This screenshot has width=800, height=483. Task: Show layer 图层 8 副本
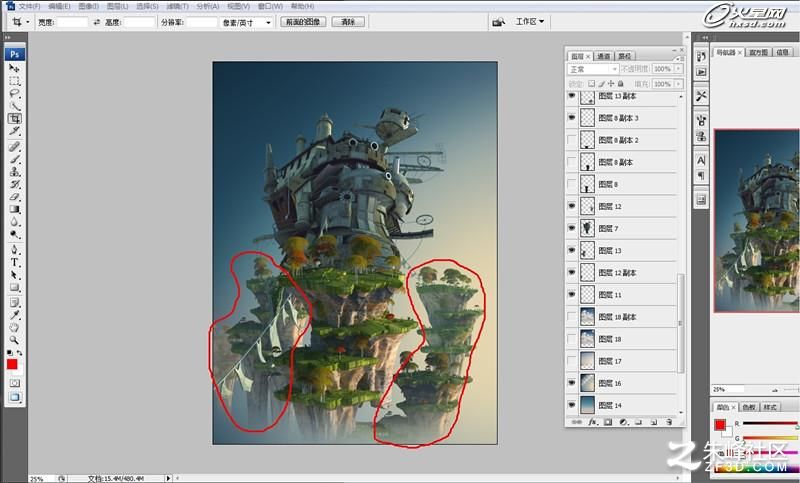[572, 162]
